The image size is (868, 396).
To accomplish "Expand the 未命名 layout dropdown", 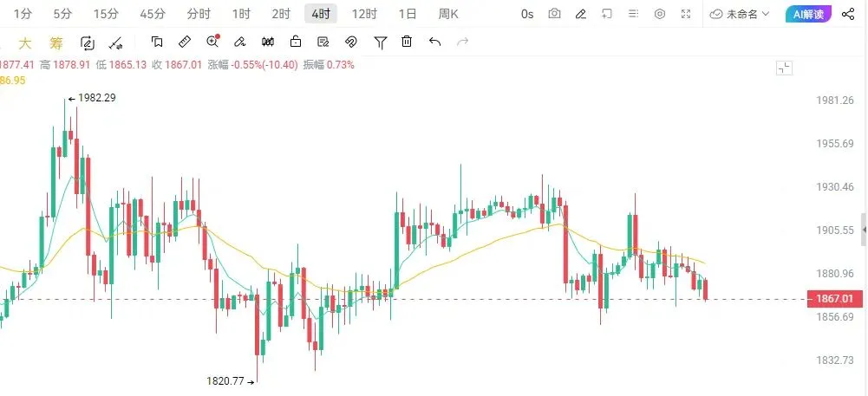I will pos(740,14).
